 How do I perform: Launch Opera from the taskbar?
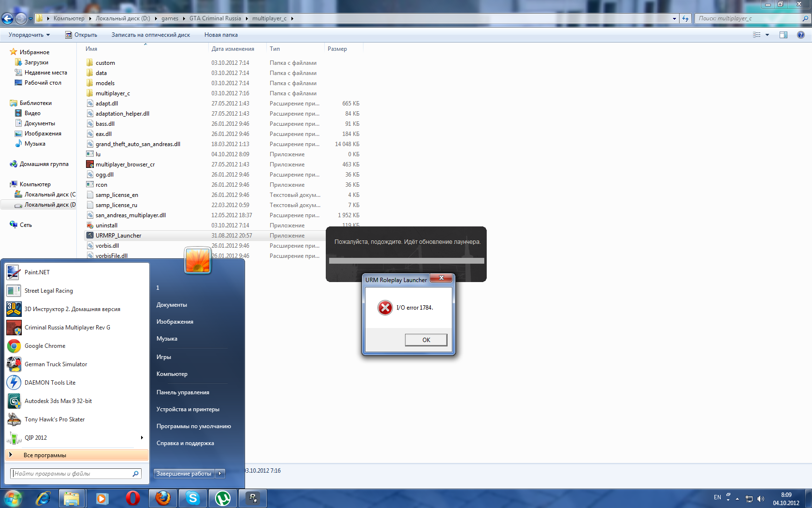pyautogui.click(x=132, y=498)
